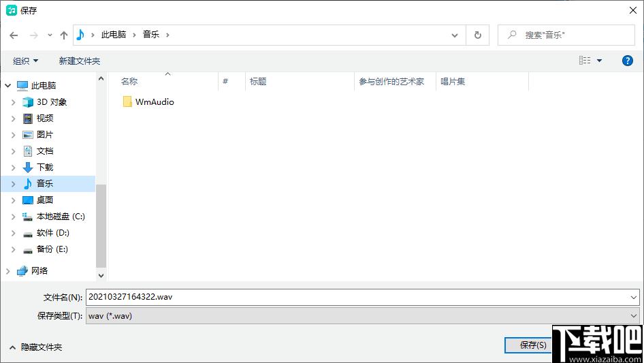Sort by 参与创作的艺术家 column header

pyautogui.click(x=391, y=82)
